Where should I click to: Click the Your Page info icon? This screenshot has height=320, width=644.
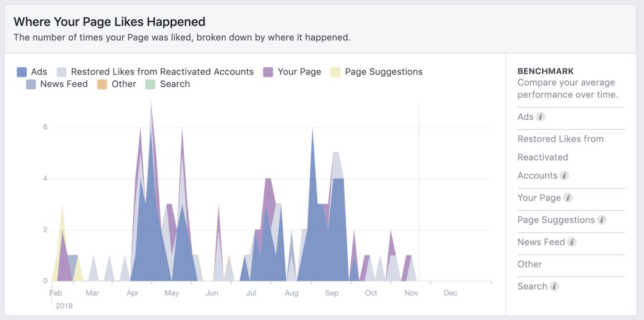point(569,198)
